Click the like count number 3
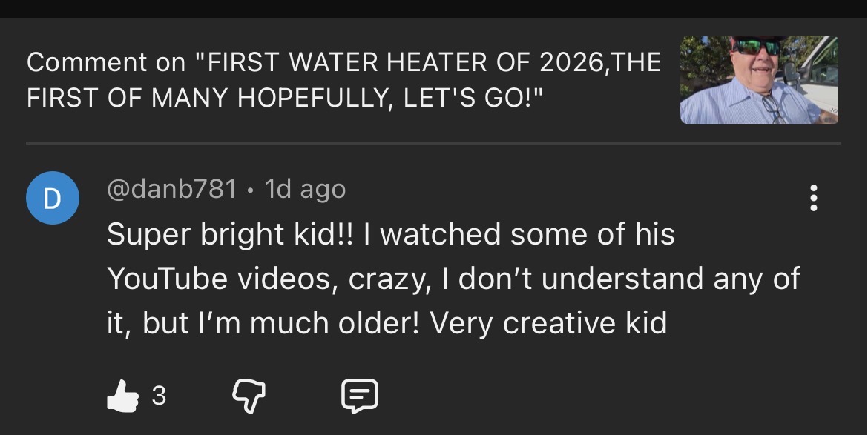This screenshot has height=435, width=868. [x=159, y=396]
